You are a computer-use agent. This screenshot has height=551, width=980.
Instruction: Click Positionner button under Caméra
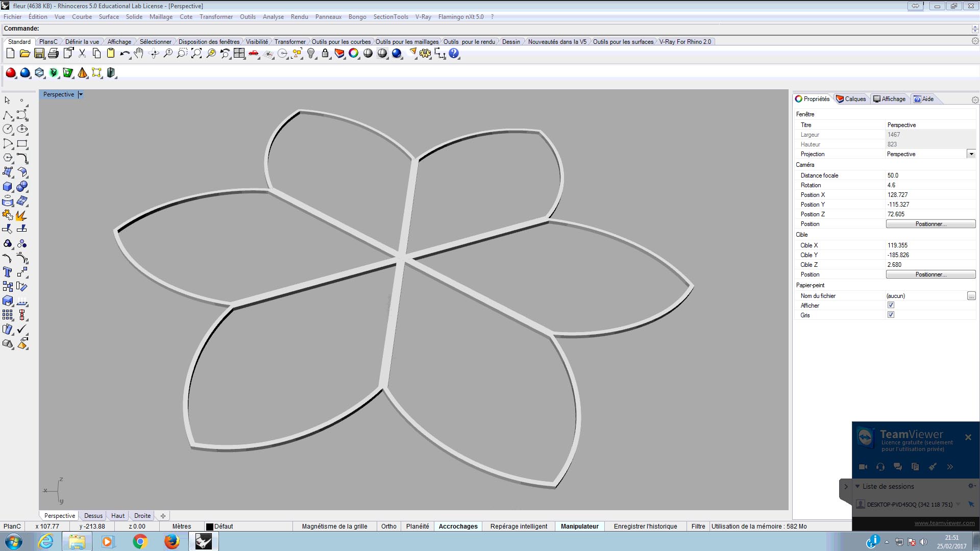(930, 224)
